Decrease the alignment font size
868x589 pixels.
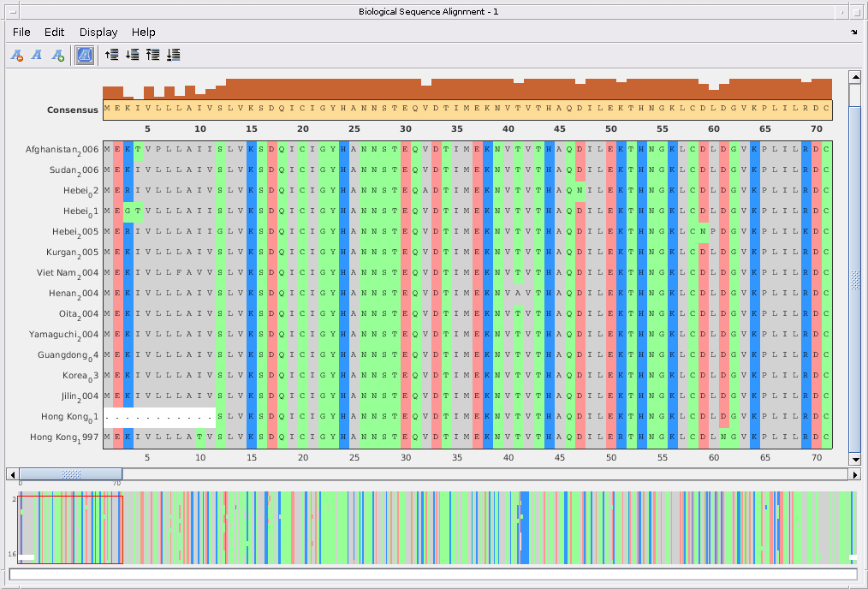[x=16, y=55]
